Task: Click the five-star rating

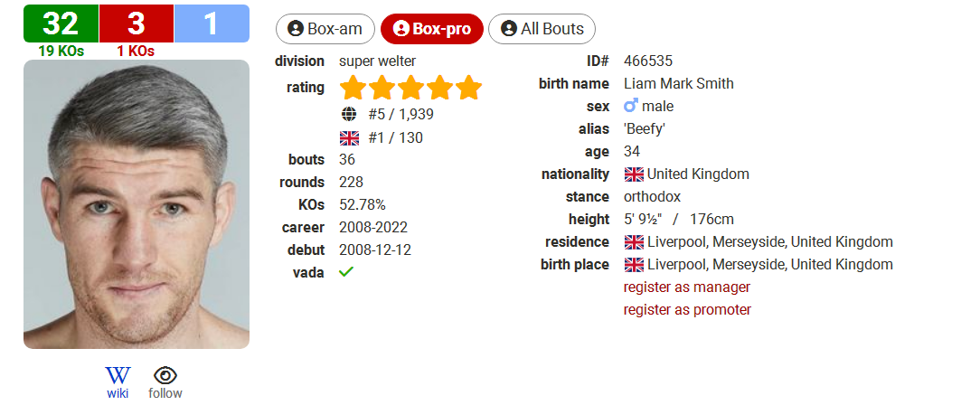Action: pos(411,88)
